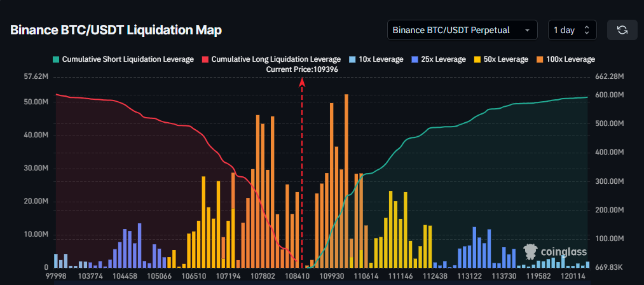Click the red Cumulative Long legend swatch
The height and width of the screenshot is (285, 644).
coord(205,59)
